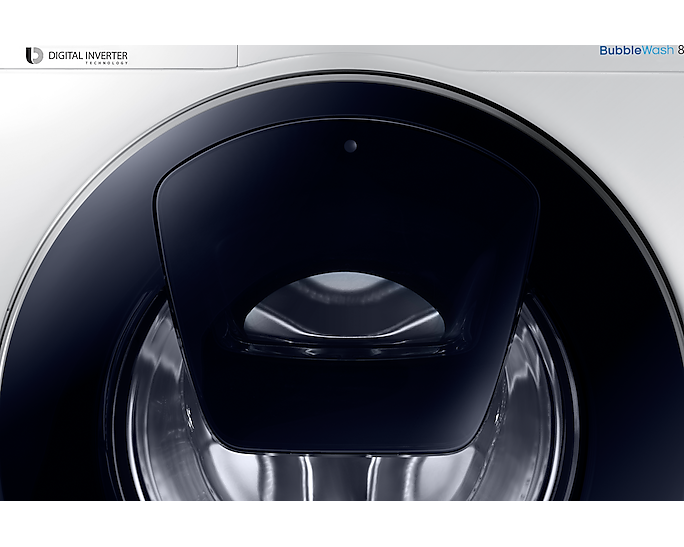This screenshot has height=547, width=684.
Task: Click the "DIGITAL INVERTER" text label
Action: [88, 56]
